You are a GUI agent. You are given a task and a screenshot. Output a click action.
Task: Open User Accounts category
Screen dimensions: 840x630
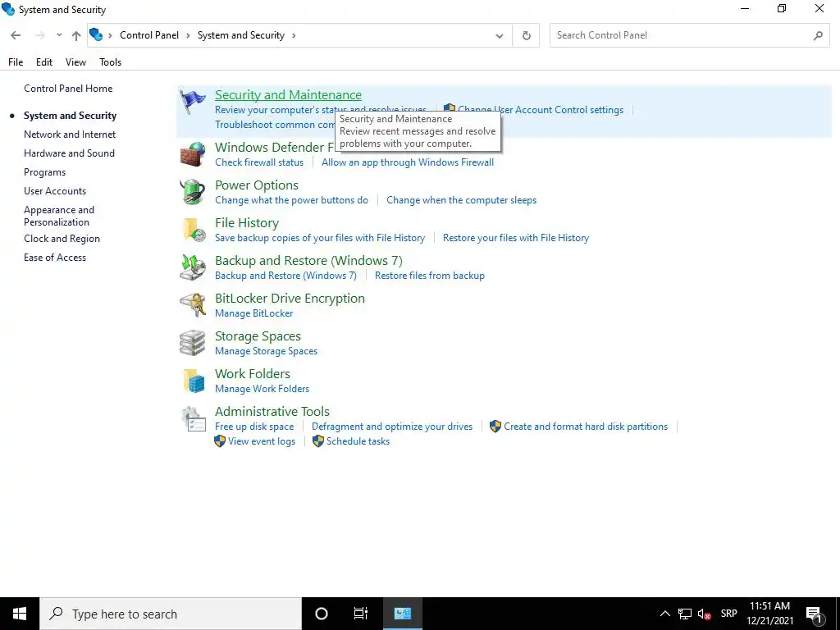tap(55, 191)
